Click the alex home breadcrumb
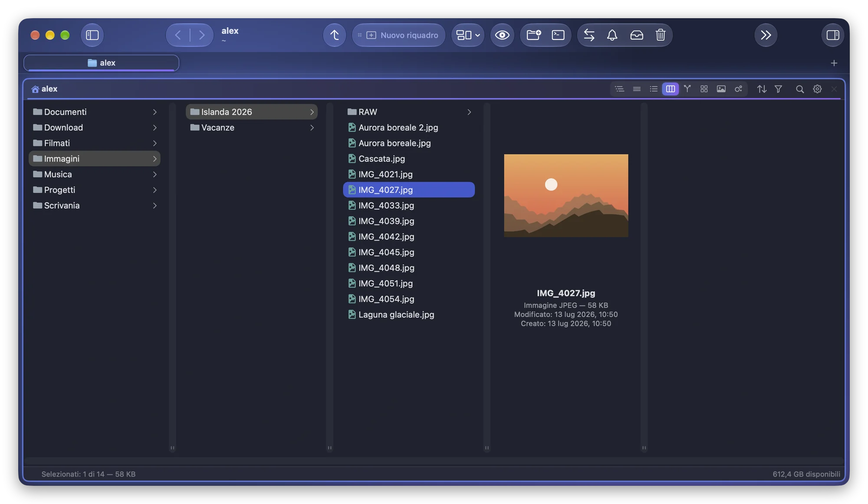The width and height of the screenshot is (868, 504). click(x=44, y=89)
